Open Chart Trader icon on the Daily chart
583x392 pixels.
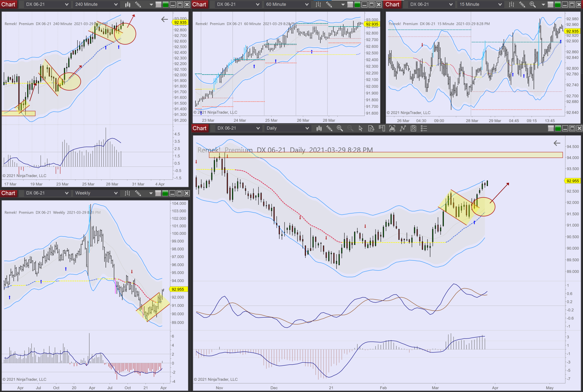[382, 128]
